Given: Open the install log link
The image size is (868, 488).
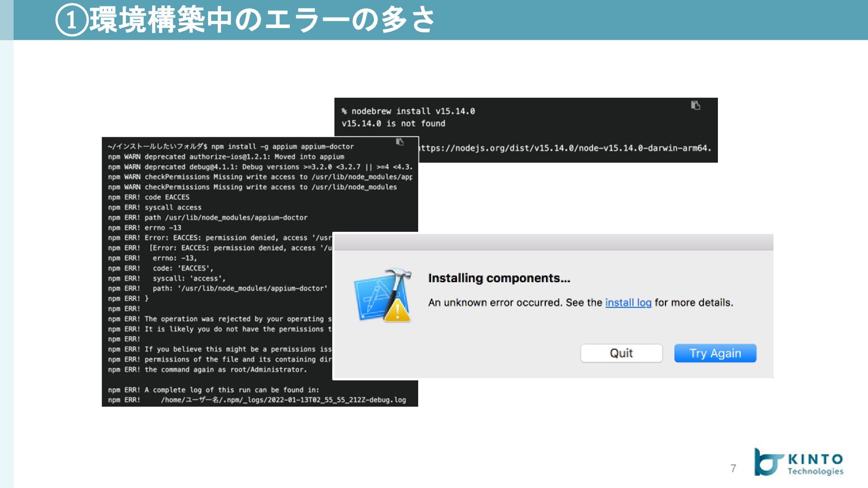Looking at the screenshot, I should (628, 302).
